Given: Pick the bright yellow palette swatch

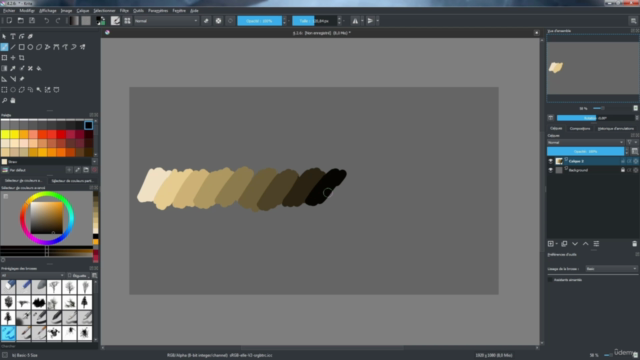Looking at the screenshot, I should point(5,134).
